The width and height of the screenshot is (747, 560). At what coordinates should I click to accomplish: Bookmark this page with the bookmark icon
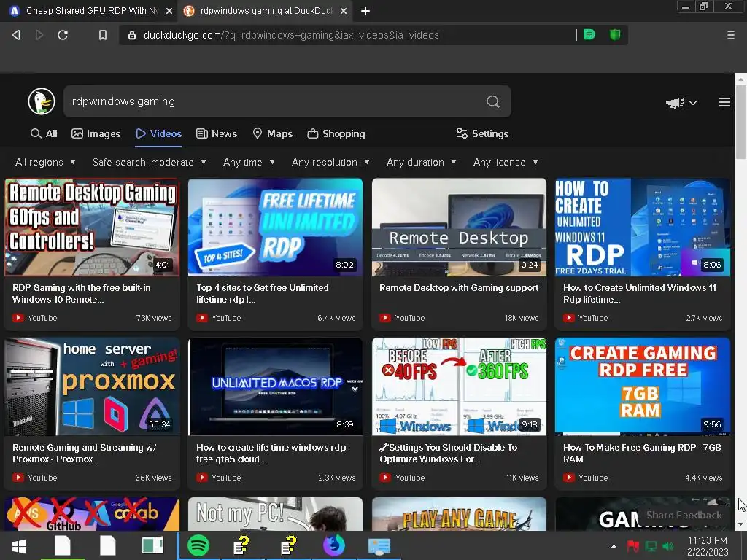coord(102,35)
